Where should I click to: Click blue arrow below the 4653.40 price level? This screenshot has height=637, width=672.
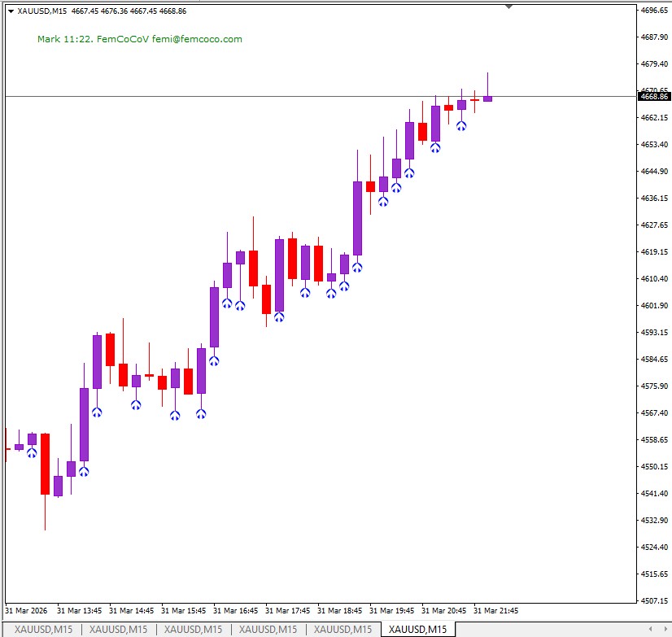pyautogui.click(x=435, y=147)
